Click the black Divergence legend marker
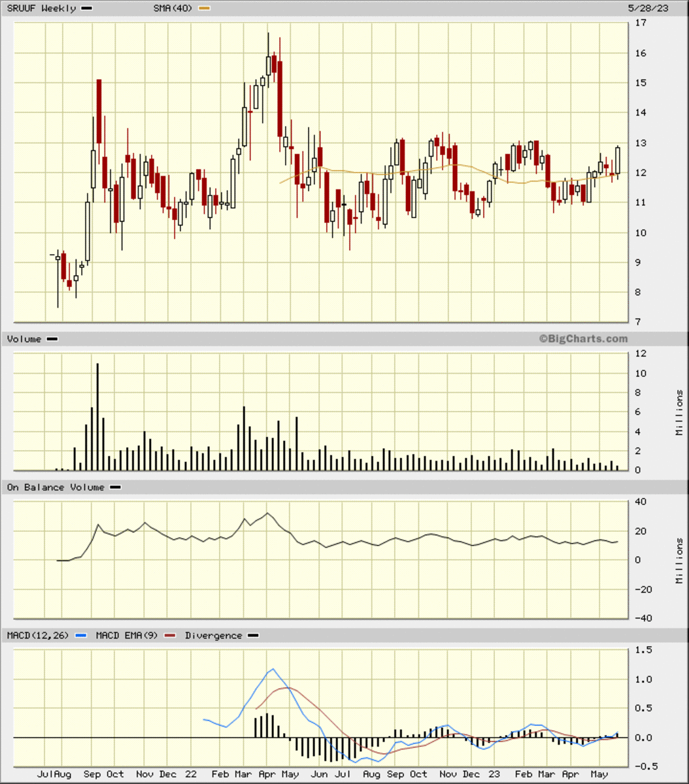Image resolution: width=689 pixels, height=784 pixels. click(x=253, y=635)
